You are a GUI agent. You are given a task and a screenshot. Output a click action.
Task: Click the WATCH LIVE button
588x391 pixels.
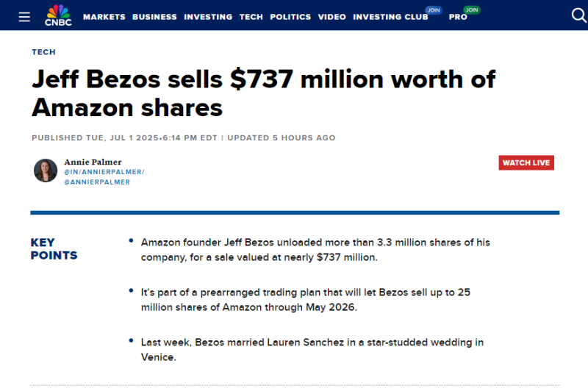point(526,162)
